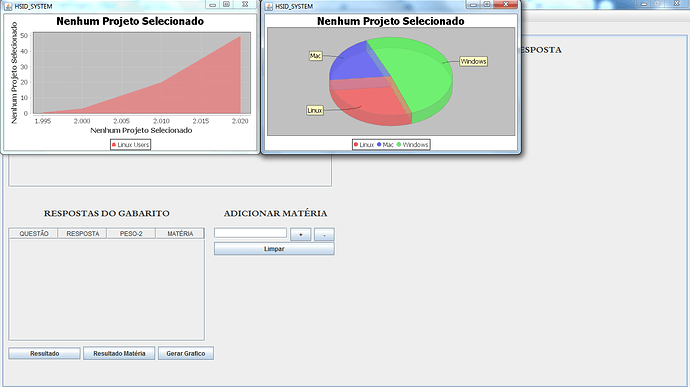Screen dimensions: 690x387
Task: Open Resultado Matéria
Action: pos(119,354)
